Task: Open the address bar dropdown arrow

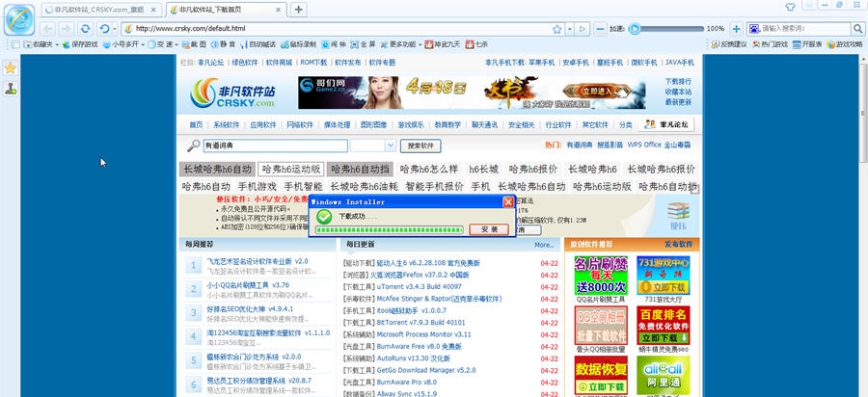Action: (570, 29)
